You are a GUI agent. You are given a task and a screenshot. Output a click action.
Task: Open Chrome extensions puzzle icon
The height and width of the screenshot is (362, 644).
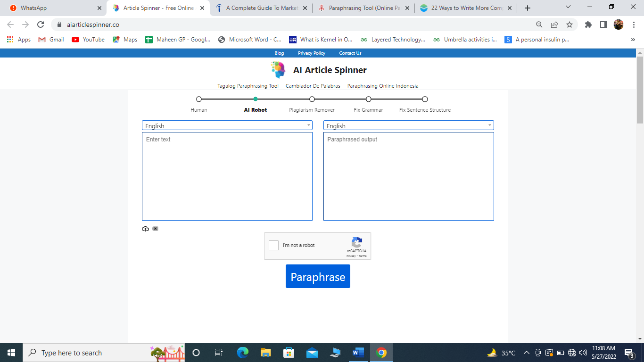(588, 25)
